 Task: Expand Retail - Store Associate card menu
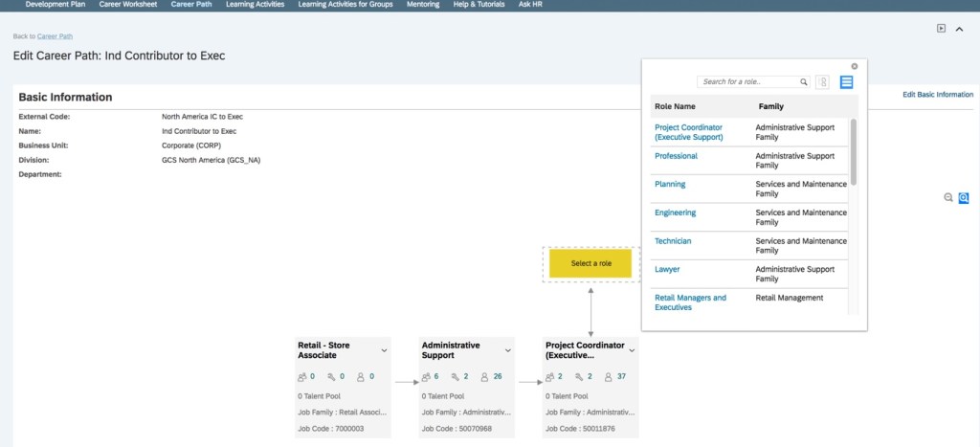pyautogui.click(x=384, y=350)
